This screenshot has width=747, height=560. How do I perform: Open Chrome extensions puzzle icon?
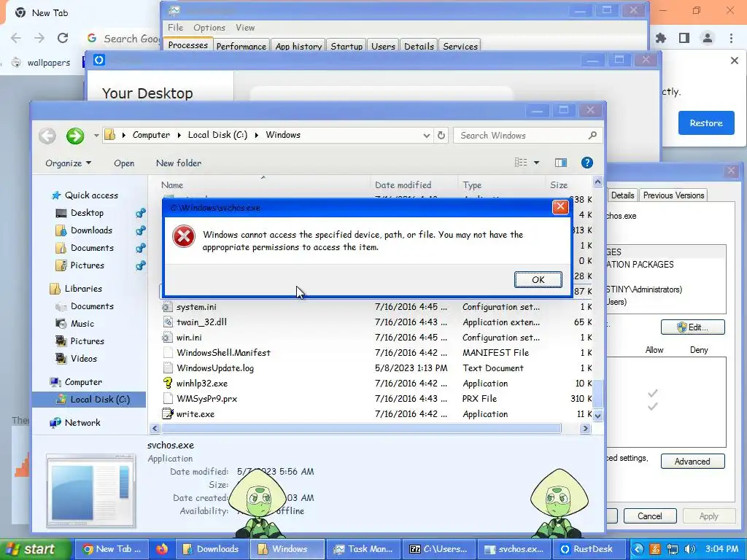coord(661,38)
